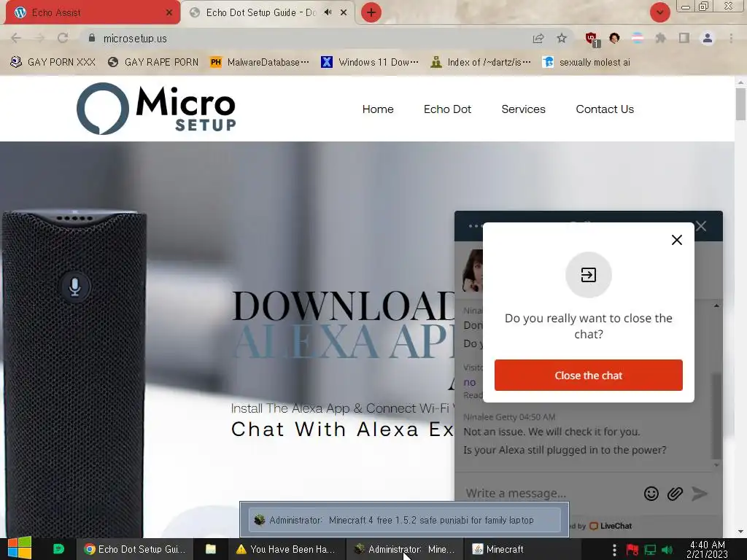Click the Not an issue chat message
This screenshot has height=560, width=747.
[551, 432]
